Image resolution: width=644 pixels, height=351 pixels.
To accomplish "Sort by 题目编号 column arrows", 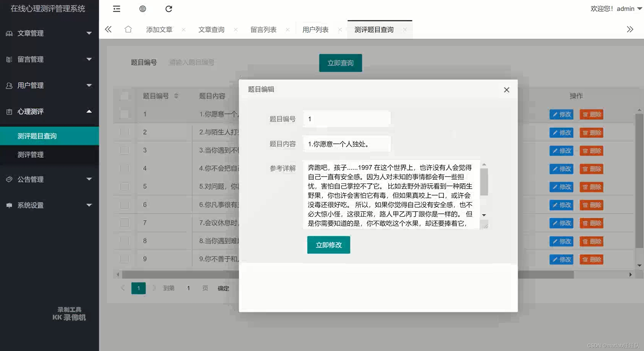I will pos(176,96).
